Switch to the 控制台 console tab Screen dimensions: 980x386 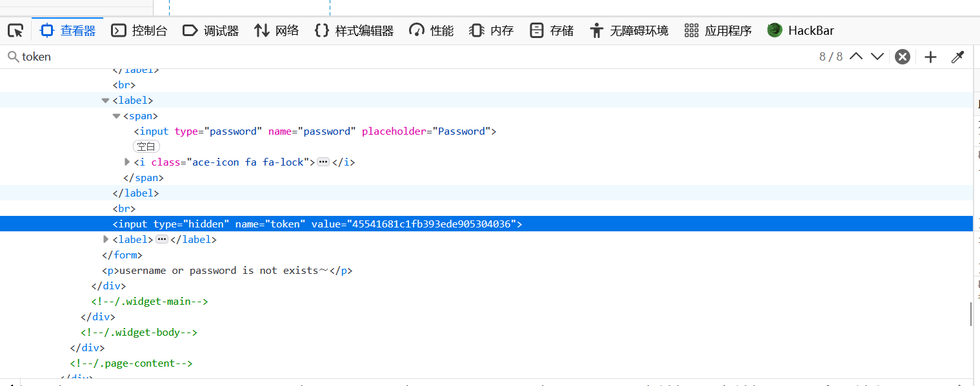[139, 30]
